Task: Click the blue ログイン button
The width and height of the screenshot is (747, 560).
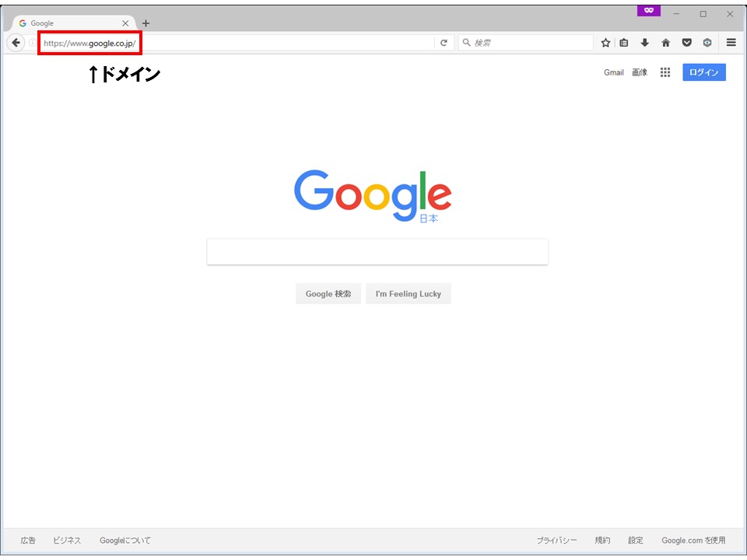Action: pos(704,72)
